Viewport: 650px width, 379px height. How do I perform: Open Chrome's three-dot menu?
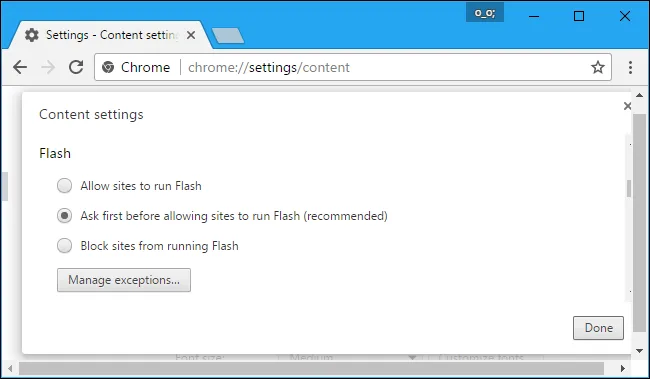[630, 67]
